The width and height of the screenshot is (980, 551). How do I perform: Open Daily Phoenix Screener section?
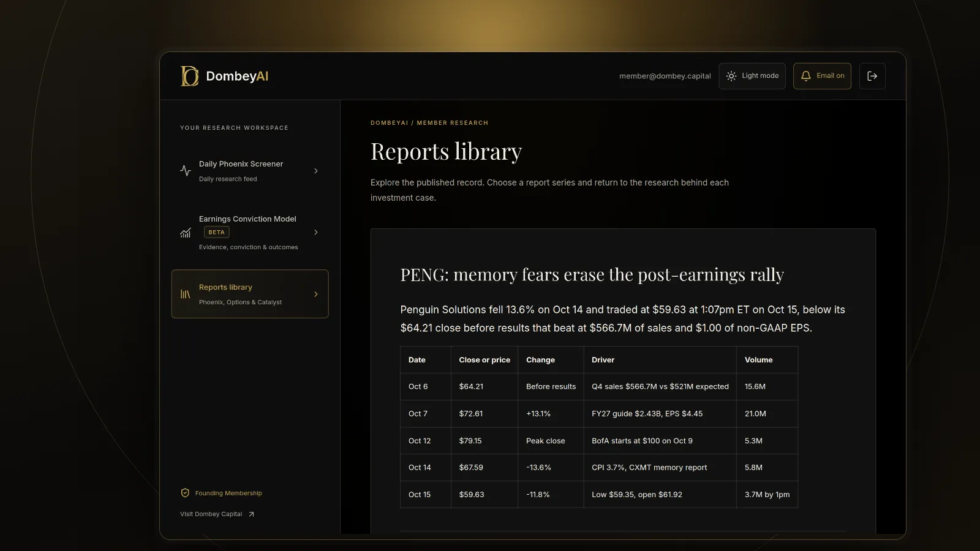click(x=250, y=171)
